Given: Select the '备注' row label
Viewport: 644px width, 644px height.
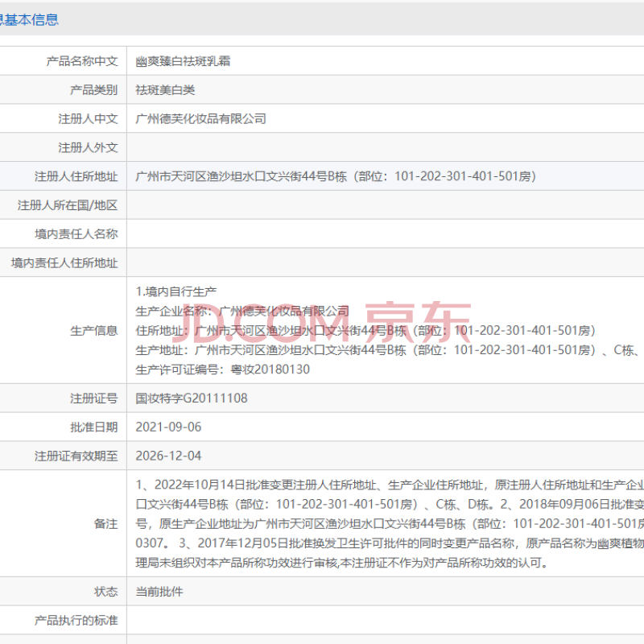Looking at the screenshot, I should (106, 523).
